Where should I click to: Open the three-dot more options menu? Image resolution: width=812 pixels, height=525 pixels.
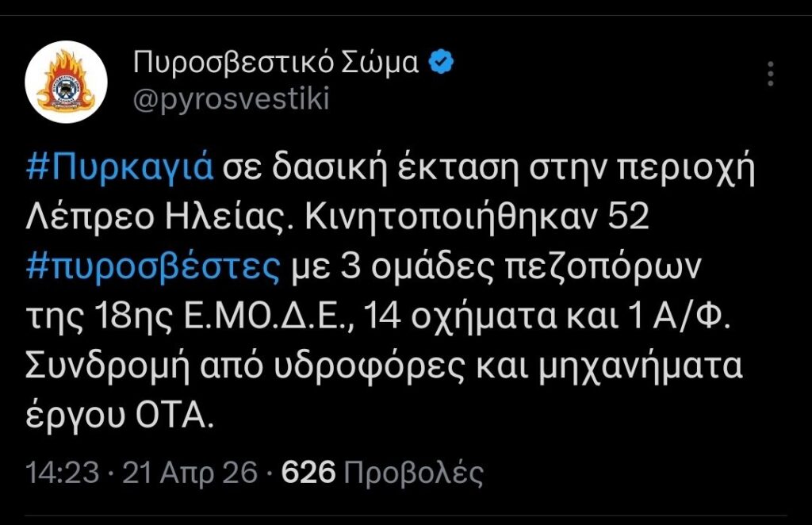point(770,74)
